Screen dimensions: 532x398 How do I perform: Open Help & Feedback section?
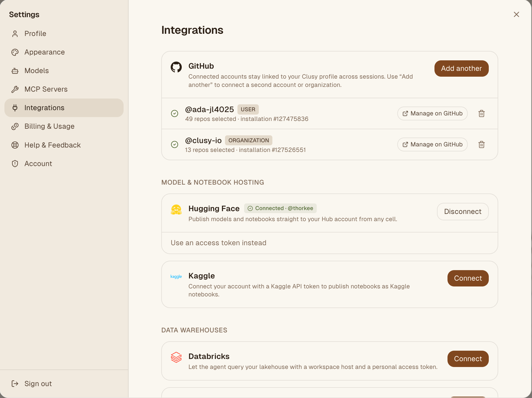pyautogui.click(x=64, y=145)
